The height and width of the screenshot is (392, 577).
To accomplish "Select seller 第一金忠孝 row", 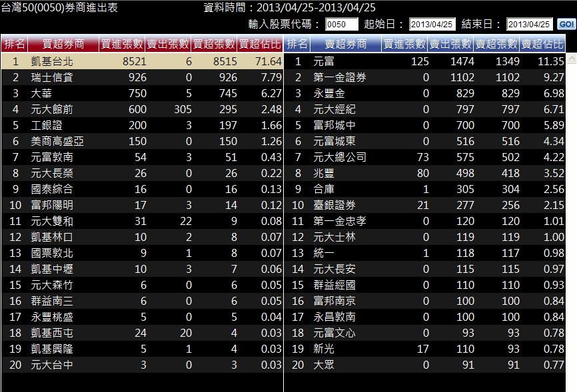I will pyautogui.click(x=424, y=221).
